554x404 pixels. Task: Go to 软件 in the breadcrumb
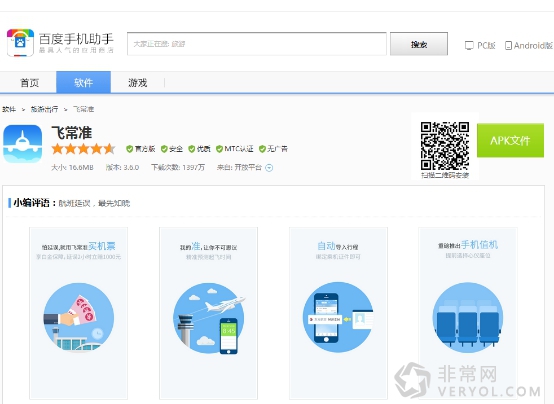pyautogui.click(x=9, y=109)
